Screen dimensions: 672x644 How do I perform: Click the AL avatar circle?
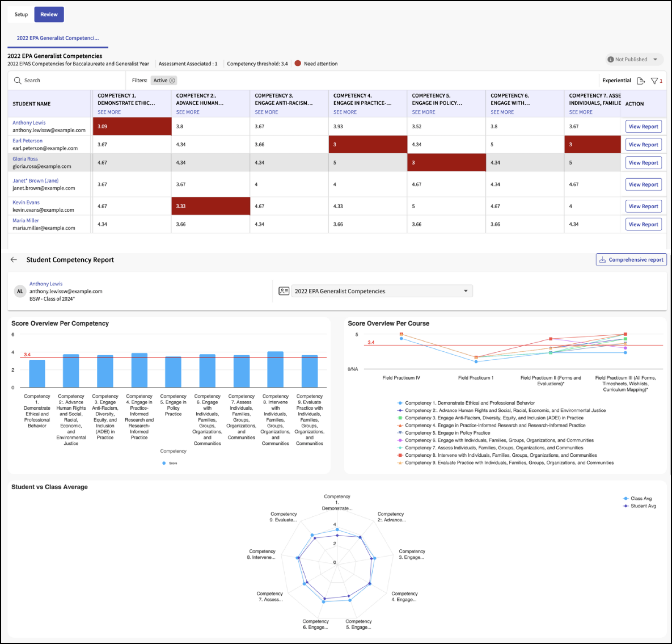click(20, 291)
